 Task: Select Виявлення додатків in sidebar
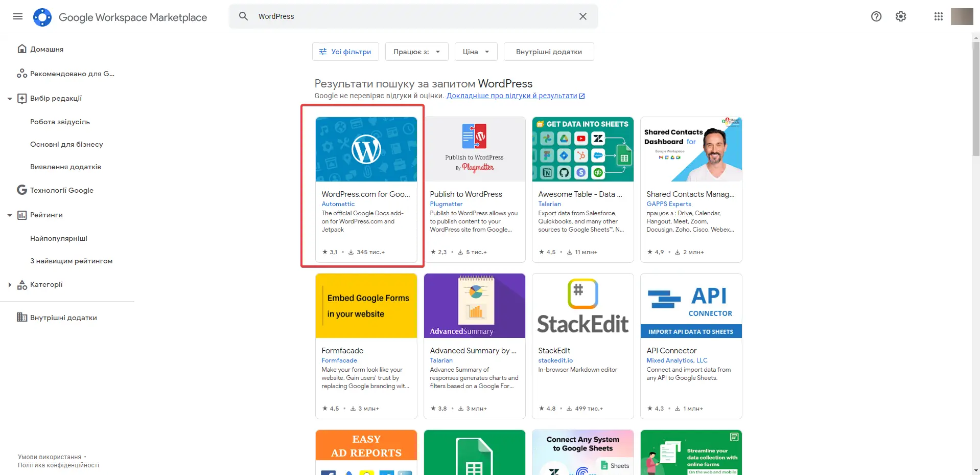click(x=65, y=167)
